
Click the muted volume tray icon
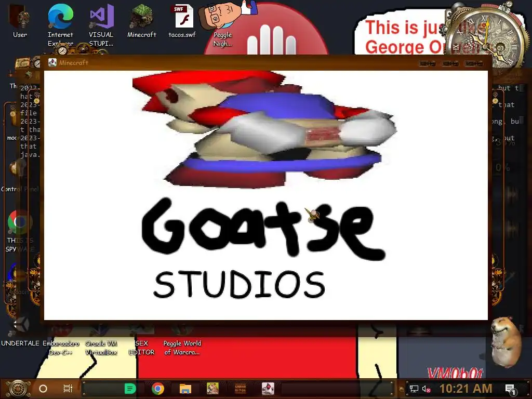[x=426, y=389]
